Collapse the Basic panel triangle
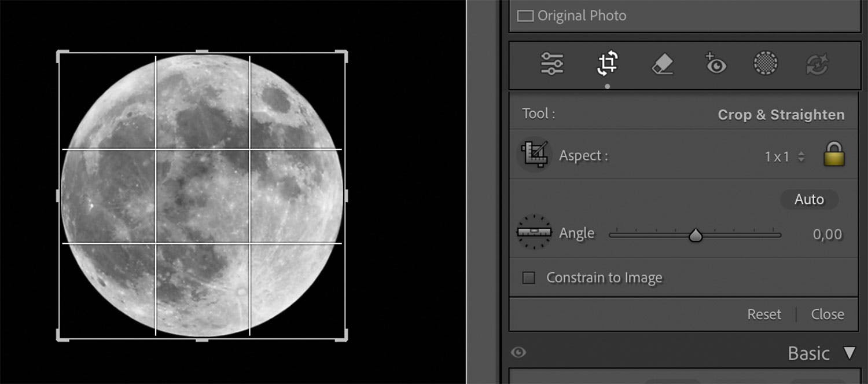This screenshot has height=384, width=868. tap(849, 353)
